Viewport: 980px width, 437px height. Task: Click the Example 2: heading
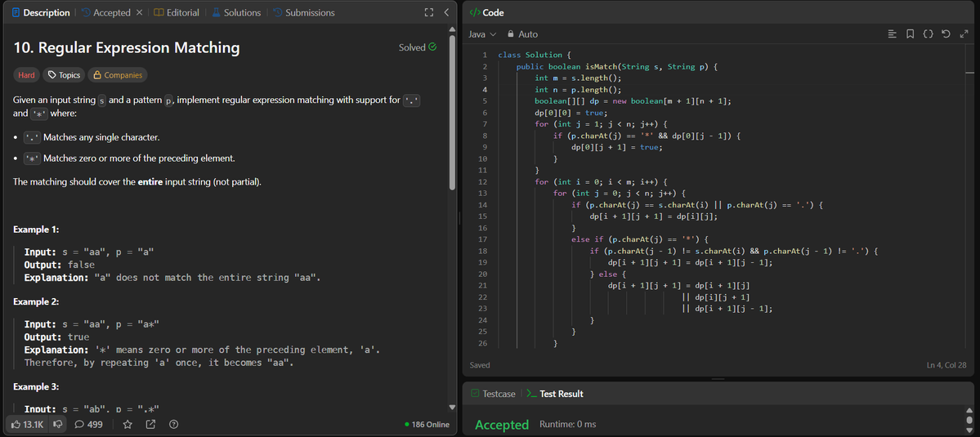coord(36,301)
